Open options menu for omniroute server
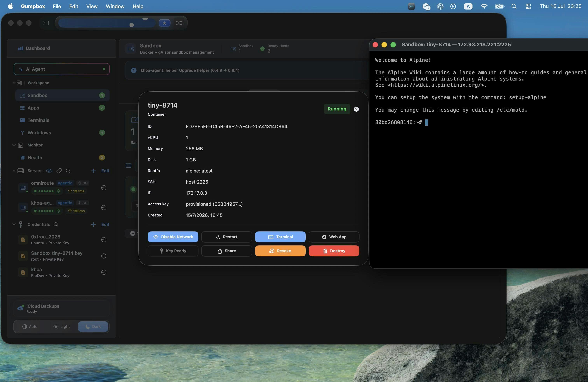The width and height of the screenshot is (588, 382). coord(104,188)
